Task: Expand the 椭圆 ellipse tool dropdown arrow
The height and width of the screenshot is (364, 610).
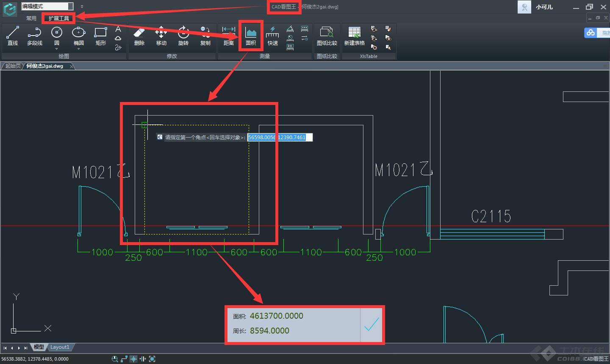Action: click(78, 49)
